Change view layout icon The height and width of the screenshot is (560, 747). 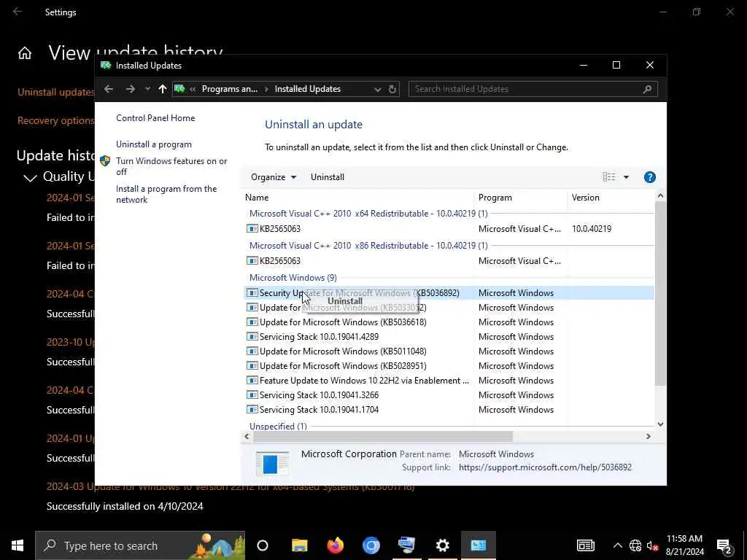(x=609, y=177)
